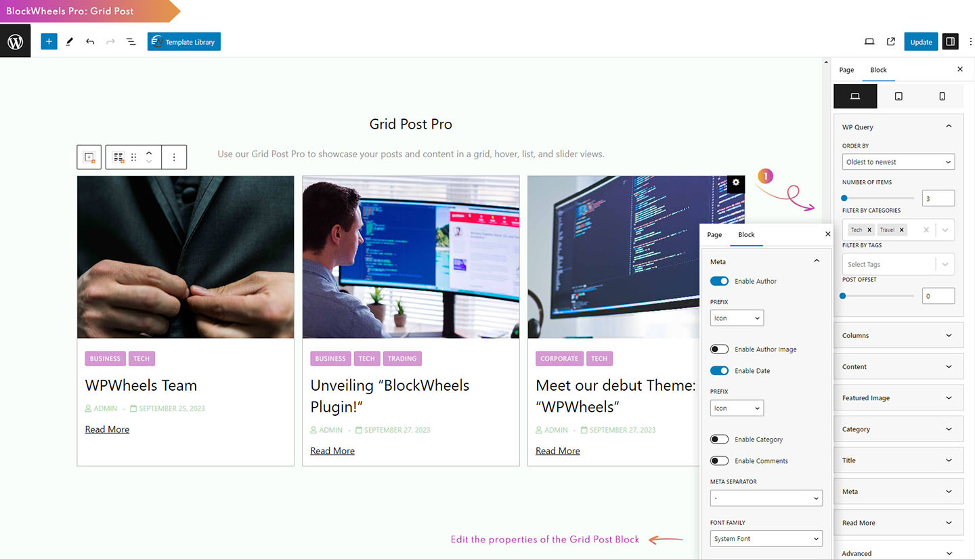Open the Meta Separator dropdown
This screenshot has width=975, height=560.
click(766, 498)
